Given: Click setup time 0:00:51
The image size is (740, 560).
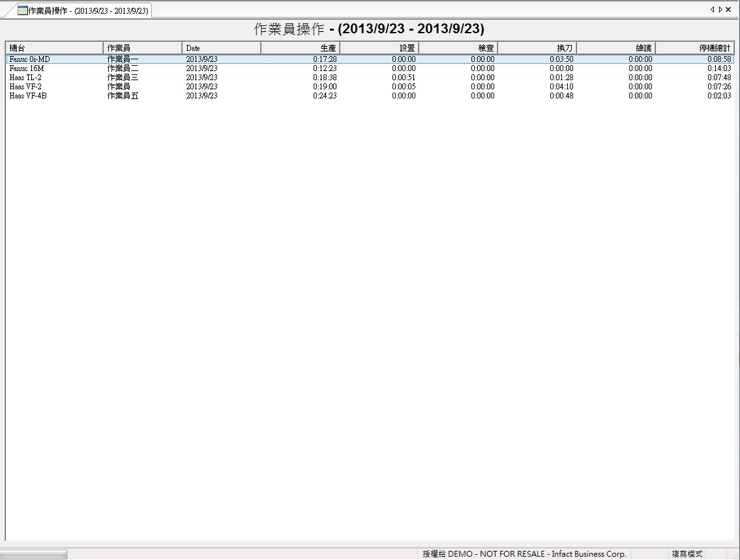Looking at the screenshot, I should point(404,78).
